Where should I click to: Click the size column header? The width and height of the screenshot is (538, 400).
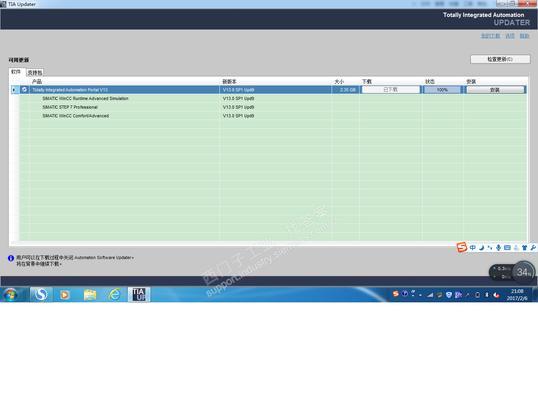(339, 81)
